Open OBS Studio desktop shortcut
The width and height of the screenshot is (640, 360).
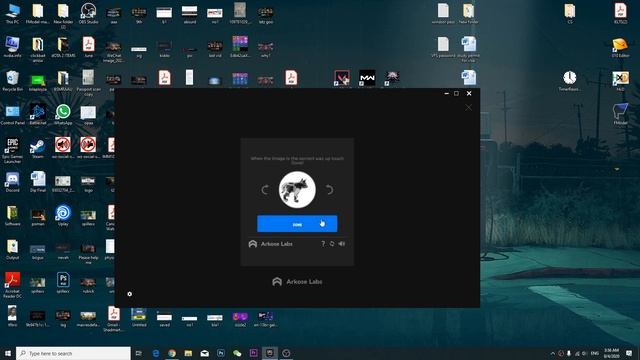tap(88, 13)
